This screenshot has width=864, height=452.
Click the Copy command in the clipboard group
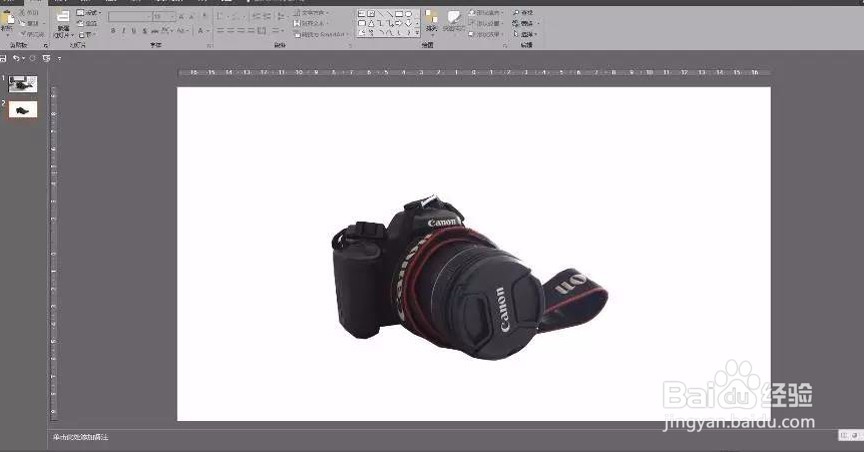click(x=30, y=23)
